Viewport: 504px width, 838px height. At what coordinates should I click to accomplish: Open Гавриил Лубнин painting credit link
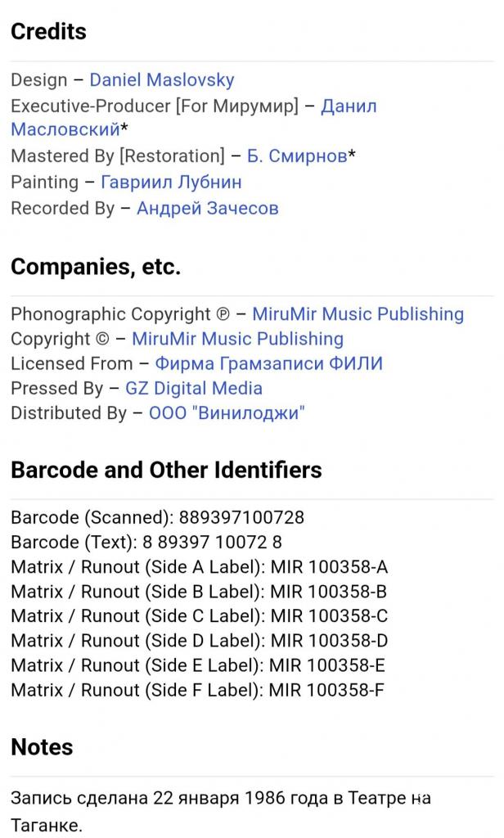click(171, 182)
